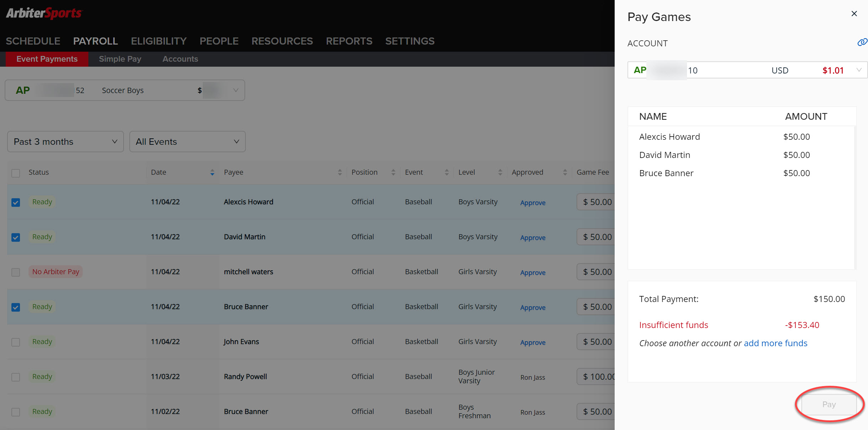868x430 pixels.
Task: Edit Randy Powell's $100.00 game fee
Action: 596,377
